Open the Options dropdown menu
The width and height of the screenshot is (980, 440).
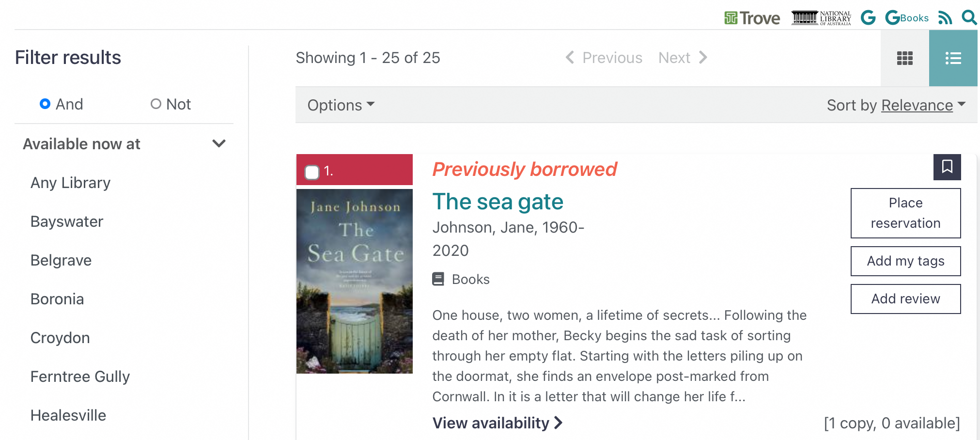coord(341,105)
